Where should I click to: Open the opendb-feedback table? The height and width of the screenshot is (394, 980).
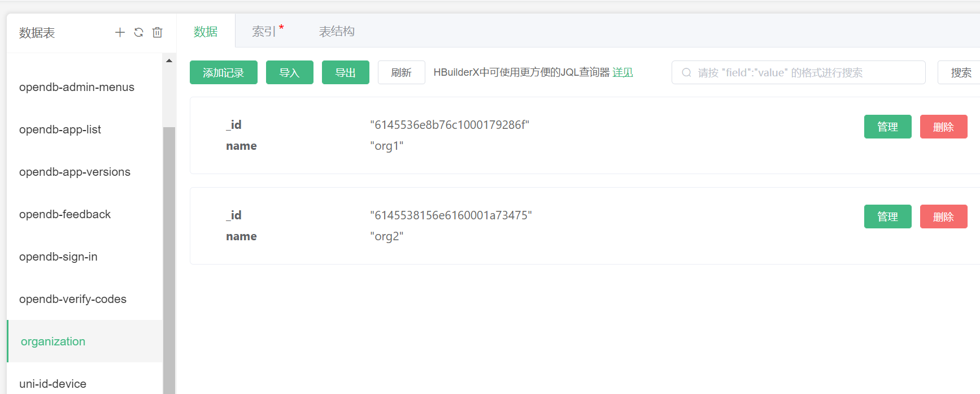[65, 214]
